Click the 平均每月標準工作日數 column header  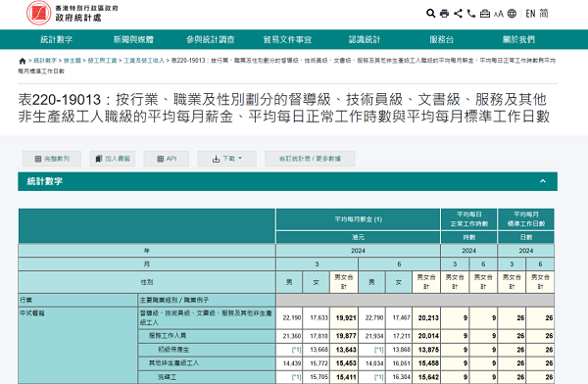pyautogui.click(x=526, y=219)
